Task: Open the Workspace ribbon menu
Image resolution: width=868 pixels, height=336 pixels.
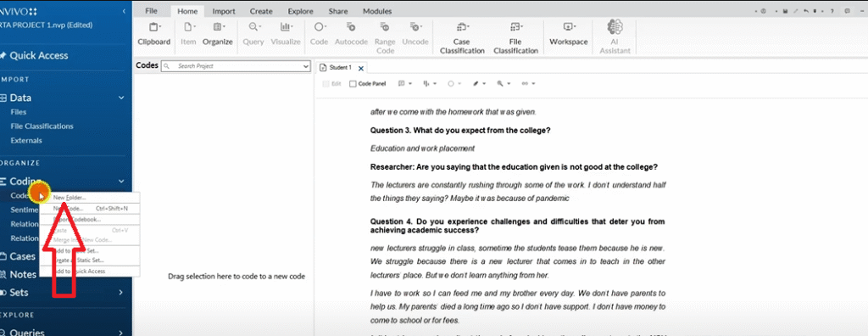Action: [x=569, y=33]
